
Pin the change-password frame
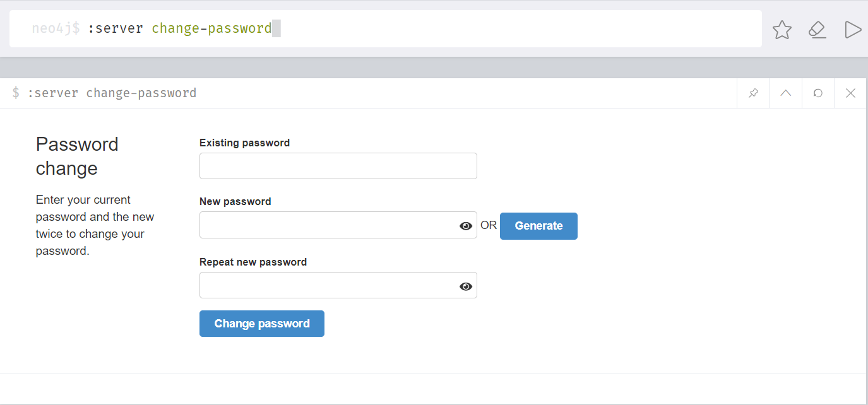point(753,93)
